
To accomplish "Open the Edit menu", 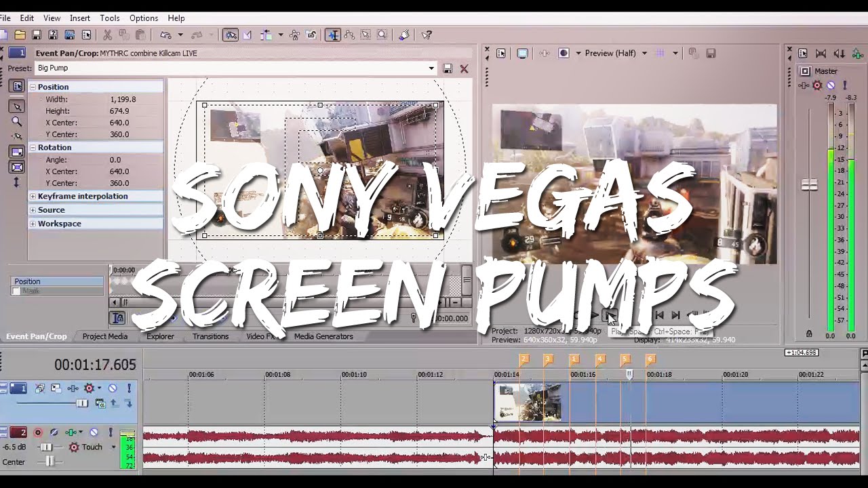I will click(x=26, y=18).
